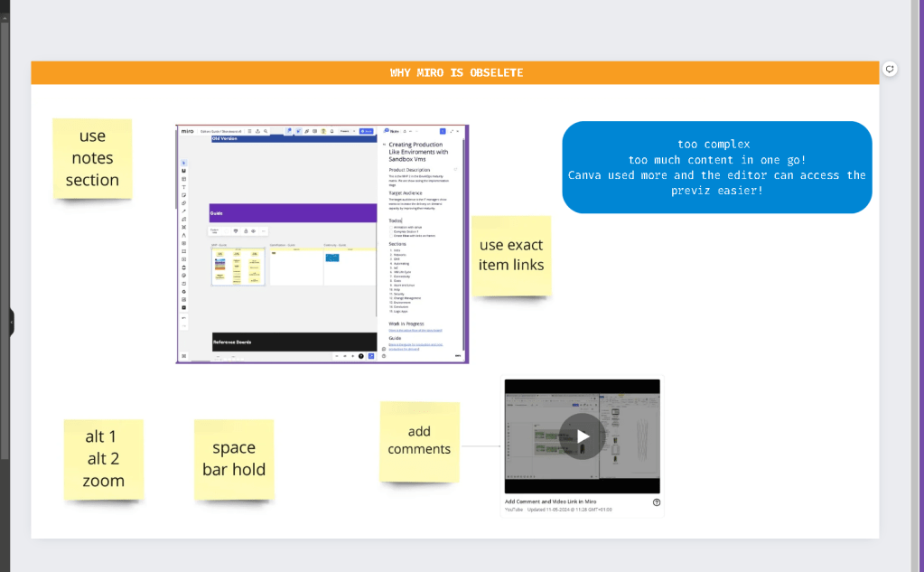Open the add-comment bubble beside the orange header
Image resolution: width=924 pixels, height=572 pixels.
(890, 69)
